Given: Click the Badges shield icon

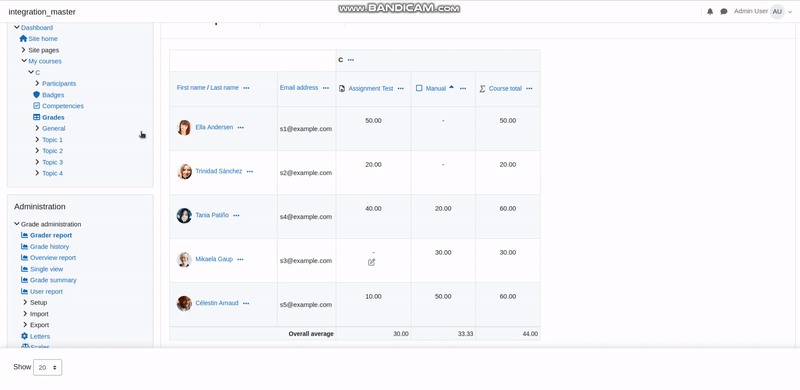Looking at the screenshot, I should click(x=36, y=94).
